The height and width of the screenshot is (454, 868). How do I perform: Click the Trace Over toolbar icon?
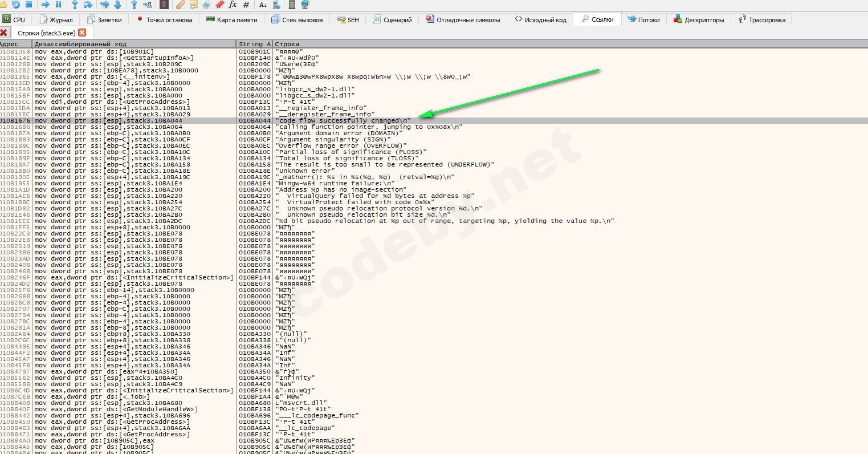tap(117, 5)
